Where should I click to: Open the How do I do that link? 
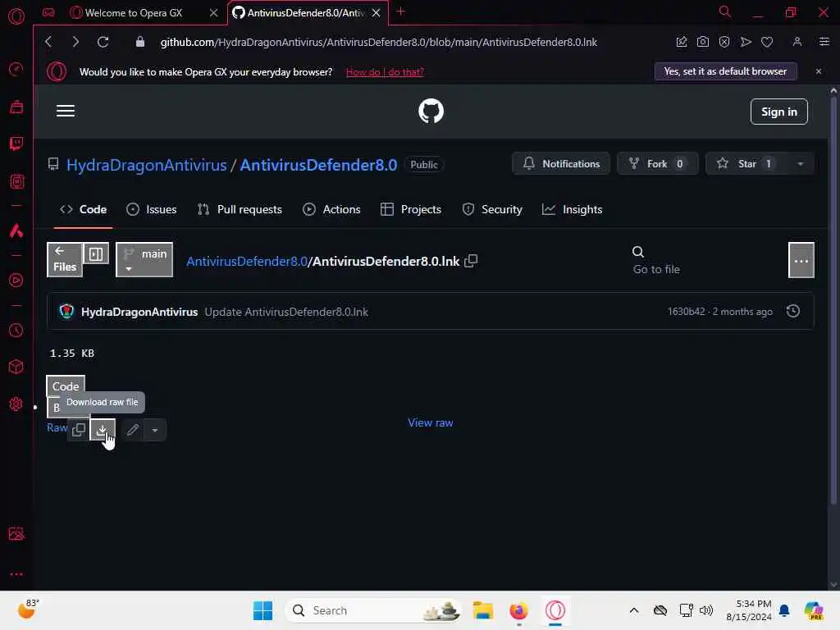tap(385, 72)
